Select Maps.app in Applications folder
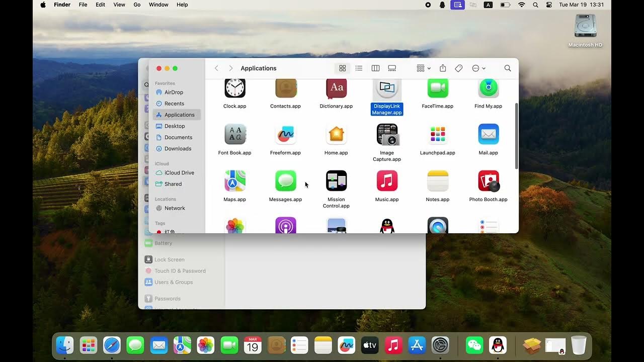This screenshot has height=362, width=644. [235, 181]
